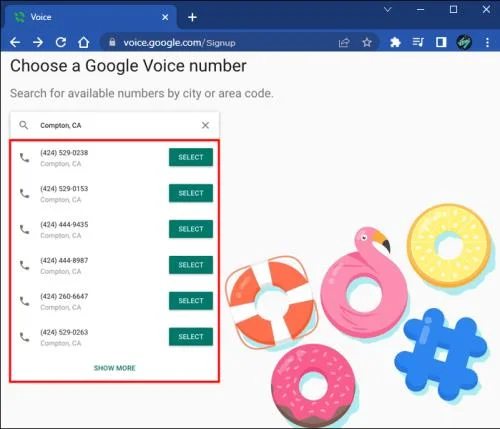This screenshot has height=429, width=500.
Task: Open the media control playlist icon
Action: (x=418, y=42)
